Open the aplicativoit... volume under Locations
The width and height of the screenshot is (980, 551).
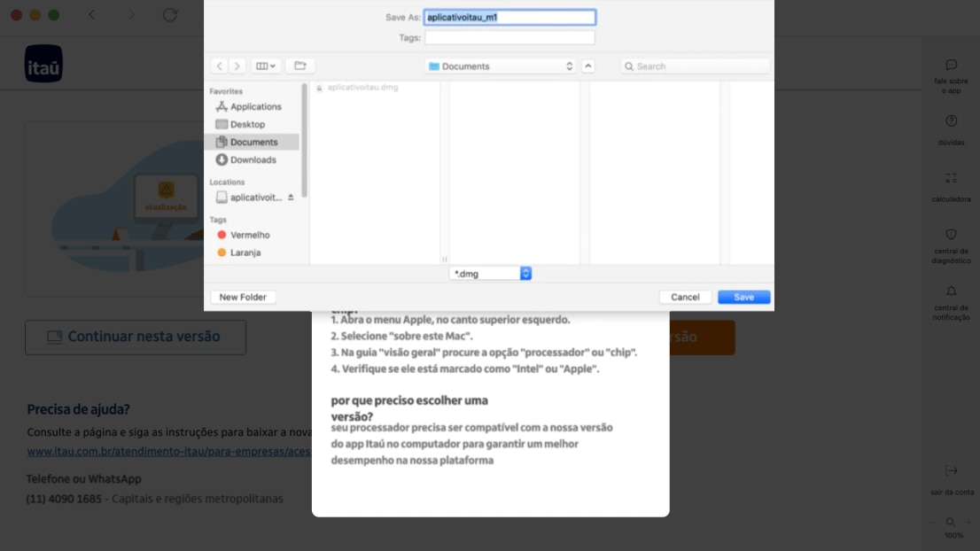click(x=249, y=198)
